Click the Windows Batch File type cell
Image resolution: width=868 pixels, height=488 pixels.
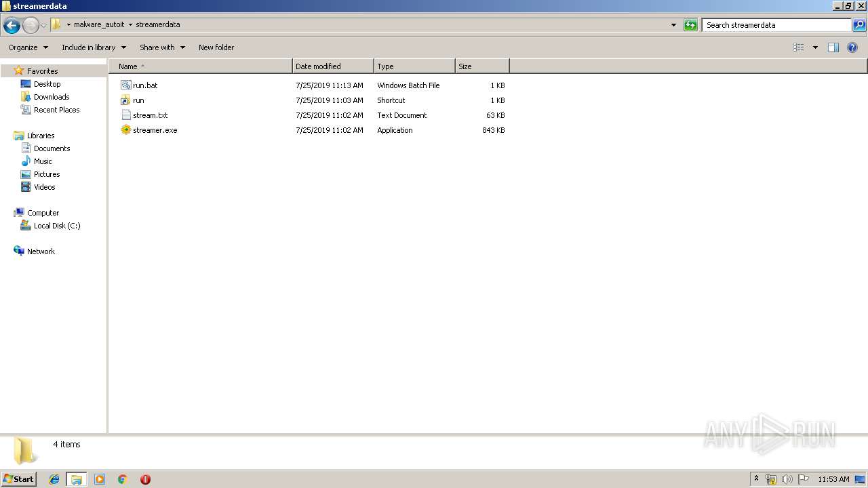(408, 85)
